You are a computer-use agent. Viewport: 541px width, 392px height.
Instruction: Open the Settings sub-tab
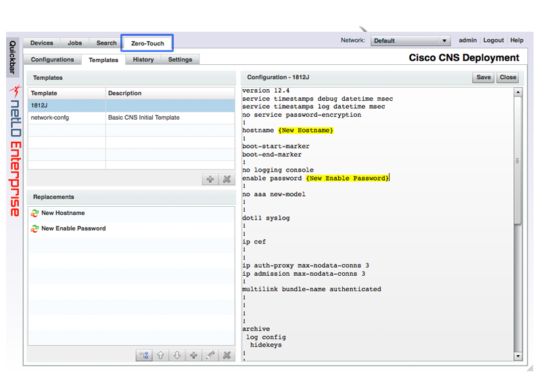pyautogui.click(x=180, y=59)
